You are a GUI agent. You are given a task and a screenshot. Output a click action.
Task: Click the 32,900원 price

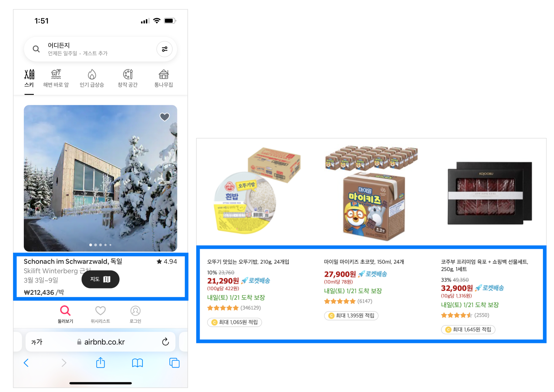[x=457, y=288]
